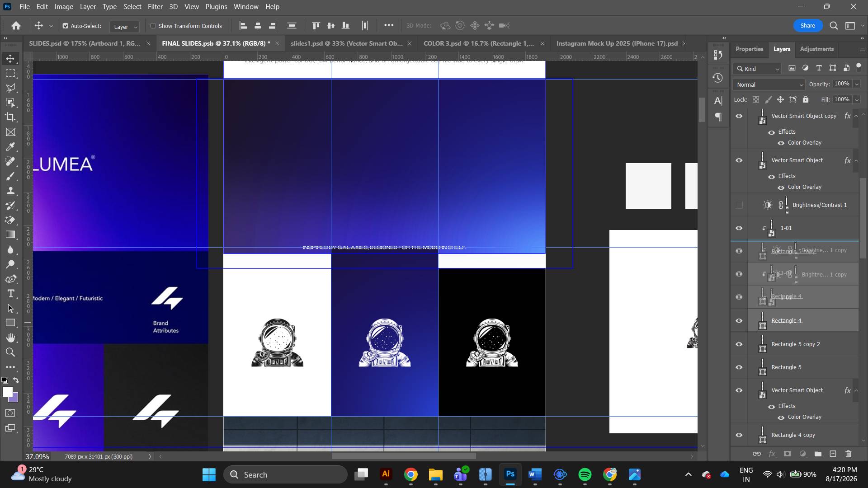Enable Show Transform Controls checkbox
Viewport: 868px width, 488px height.
tap(153, 26)
